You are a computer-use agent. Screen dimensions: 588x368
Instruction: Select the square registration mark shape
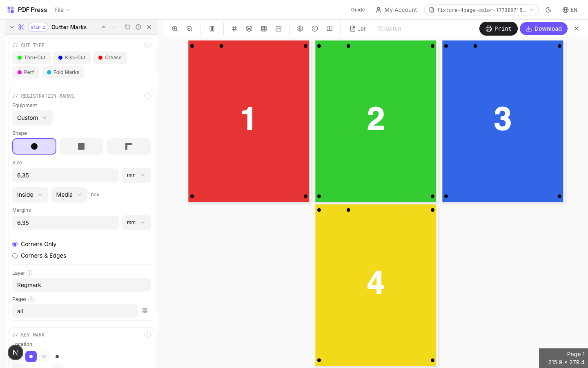click(81, 146)
